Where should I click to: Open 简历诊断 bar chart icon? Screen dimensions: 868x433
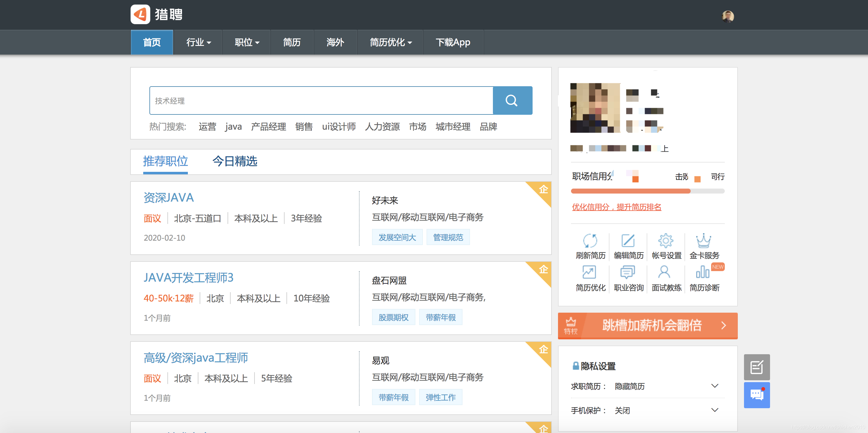point(702,272)
